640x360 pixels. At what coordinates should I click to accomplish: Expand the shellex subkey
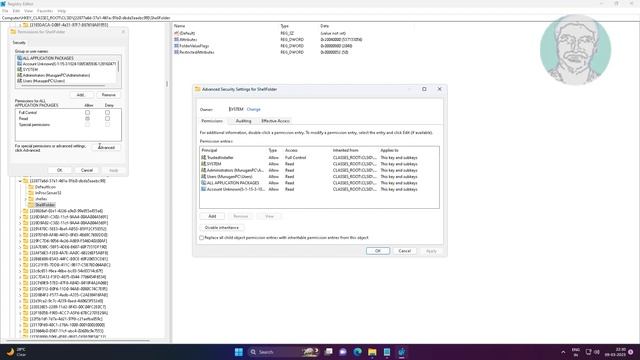click(x=26, y=199)
